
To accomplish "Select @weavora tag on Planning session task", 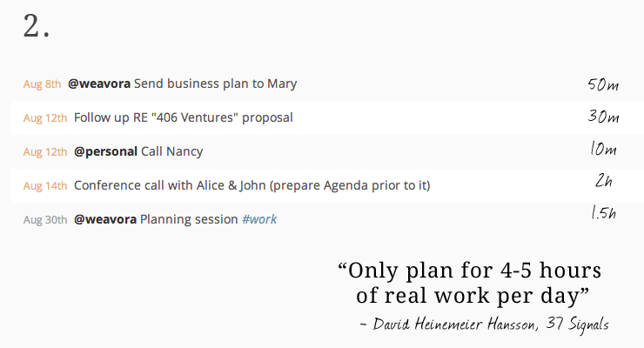I will 105,219.
